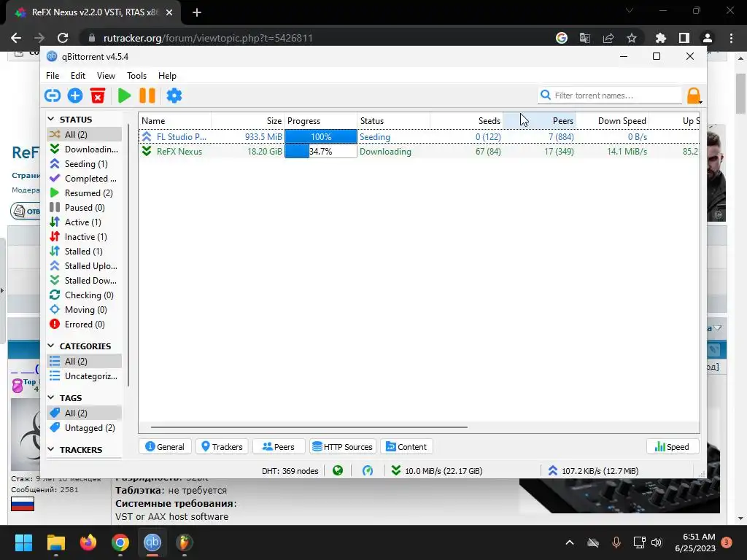The height and width of the screenshot is (560, 747).
Task: Bookmark the page with star icon
Action: click(x=632, y=38)
